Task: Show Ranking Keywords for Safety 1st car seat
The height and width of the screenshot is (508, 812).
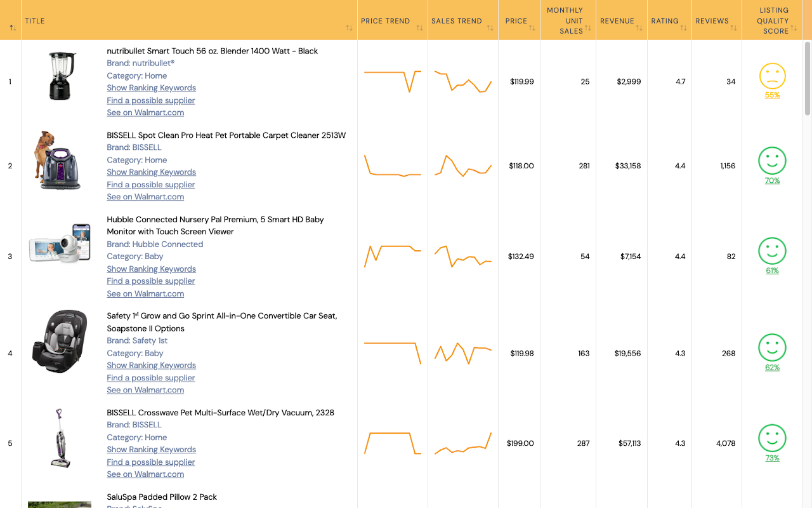Action: (x=151, y=365)
